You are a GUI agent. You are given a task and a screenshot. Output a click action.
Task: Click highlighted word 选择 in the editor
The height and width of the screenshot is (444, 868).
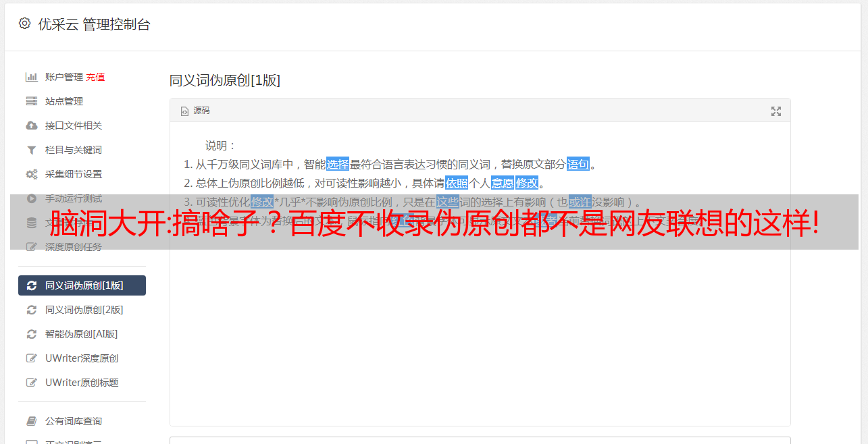[338, 164]
